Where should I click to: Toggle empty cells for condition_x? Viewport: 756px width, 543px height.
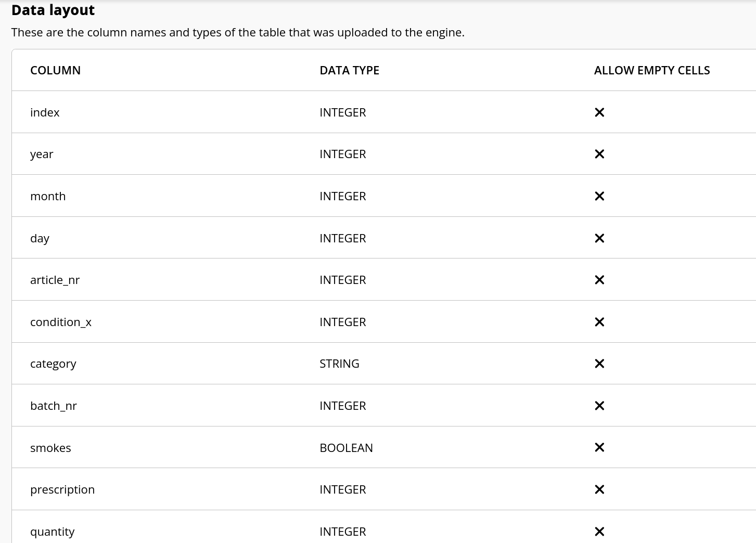click(599, 321)
